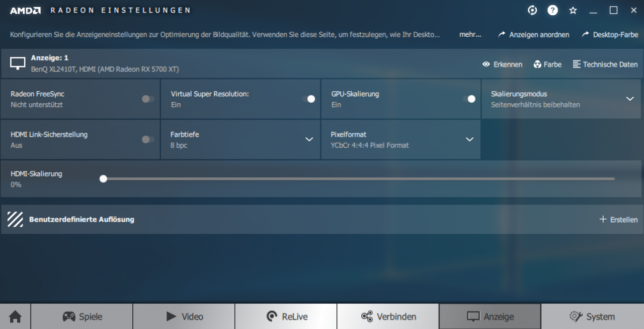This screenshot has width=644, height=329.
Task: Click the 0% HDMI-Skalierung value
Action: (16, 184)
